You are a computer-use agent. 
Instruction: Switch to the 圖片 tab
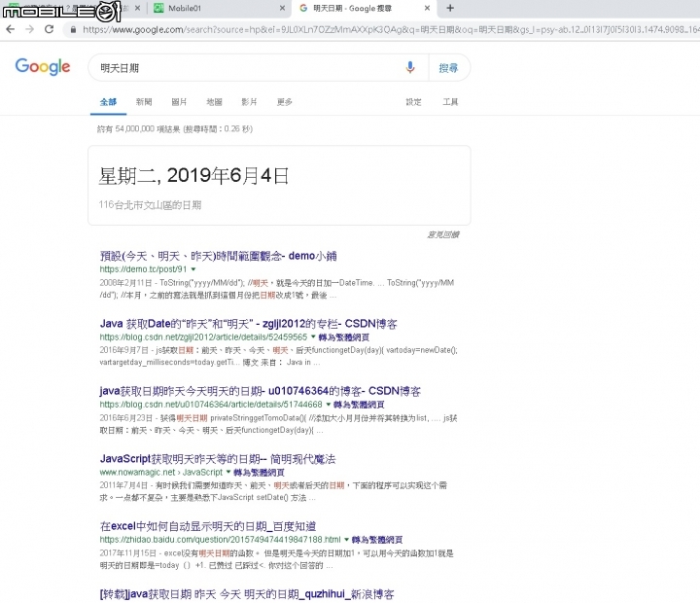tap(179, 102)
